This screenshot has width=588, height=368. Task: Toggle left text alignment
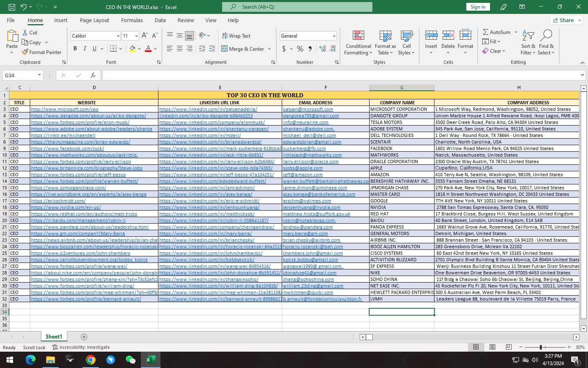pos(170,49)
